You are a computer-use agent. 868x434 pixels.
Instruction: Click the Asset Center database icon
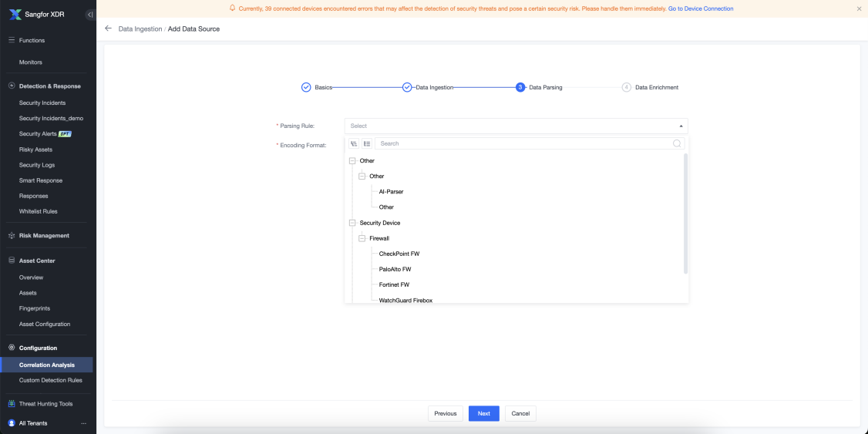point(12,261)
